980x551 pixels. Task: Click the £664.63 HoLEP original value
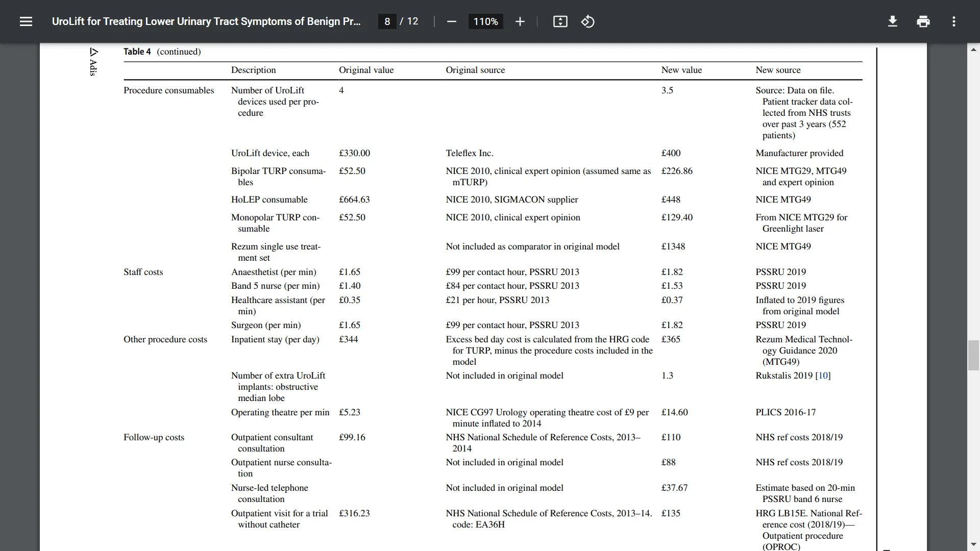(354, 199)
